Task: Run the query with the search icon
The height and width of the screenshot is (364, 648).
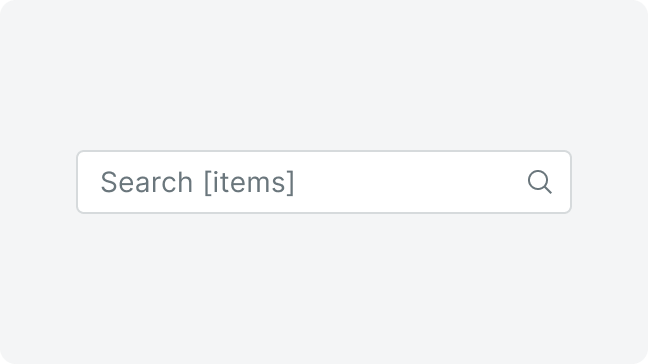Action: [539, 182]
